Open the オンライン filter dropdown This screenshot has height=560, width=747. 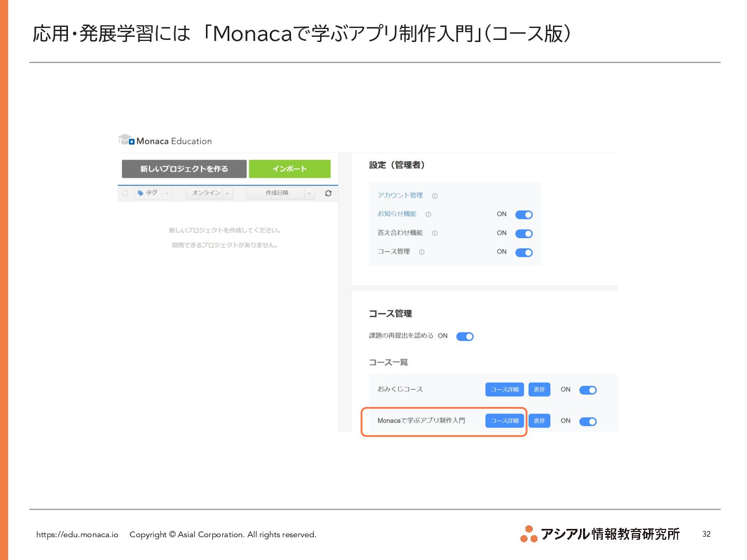[x=210, y=193]
